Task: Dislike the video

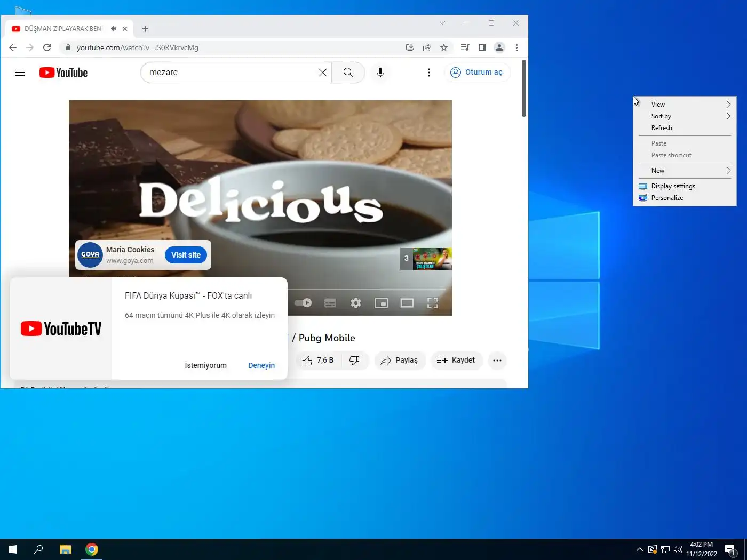Action: [x=354, y=361]
